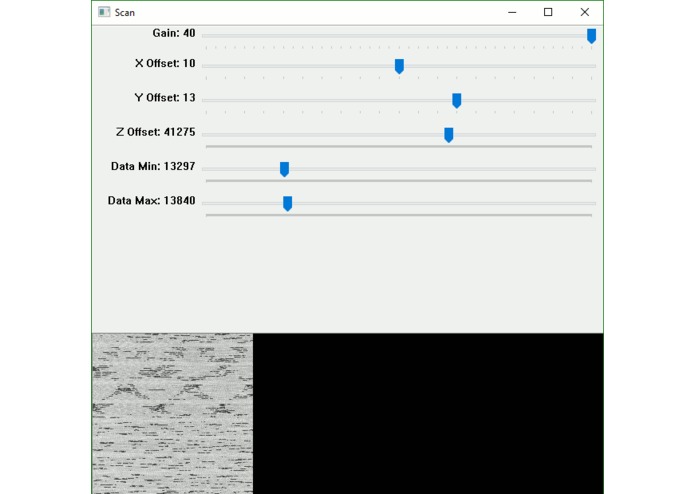Viewport: 695px width, 494px height.
Task: Click the 'X Offset: 10' label
Action: 165,63
